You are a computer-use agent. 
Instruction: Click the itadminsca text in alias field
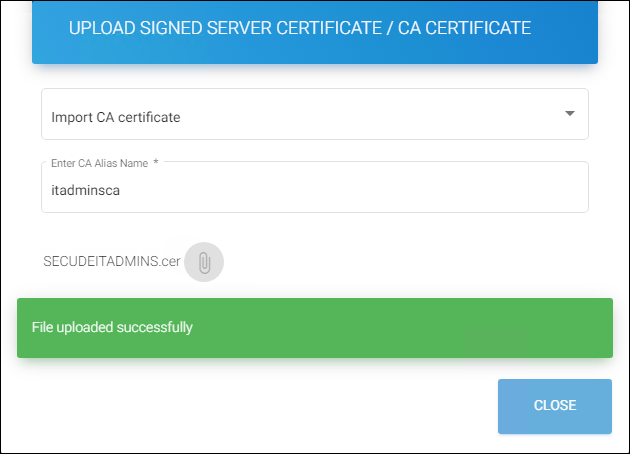tap(86, 188)
